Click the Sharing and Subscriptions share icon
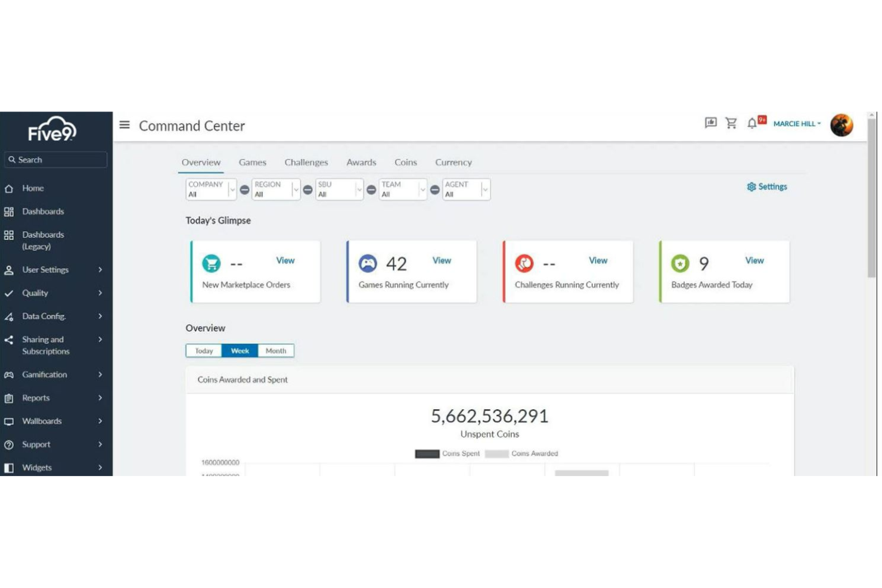This screenshot has width=882, height=588. 9,340
